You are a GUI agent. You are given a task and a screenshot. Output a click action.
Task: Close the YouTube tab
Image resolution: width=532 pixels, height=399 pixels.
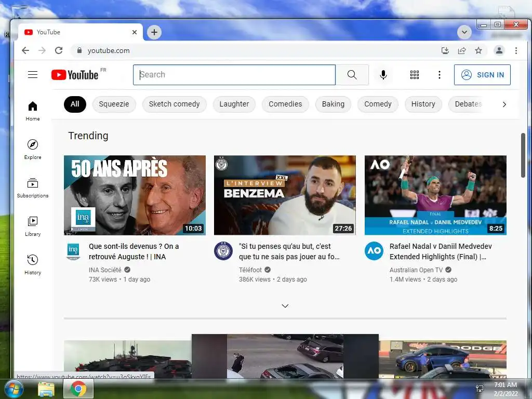[x=135, y=32]
